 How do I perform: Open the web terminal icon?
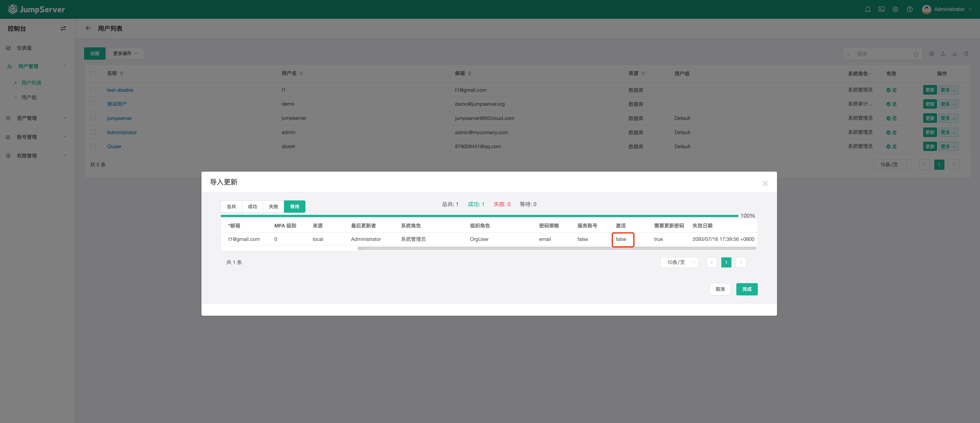coord(881,9)
